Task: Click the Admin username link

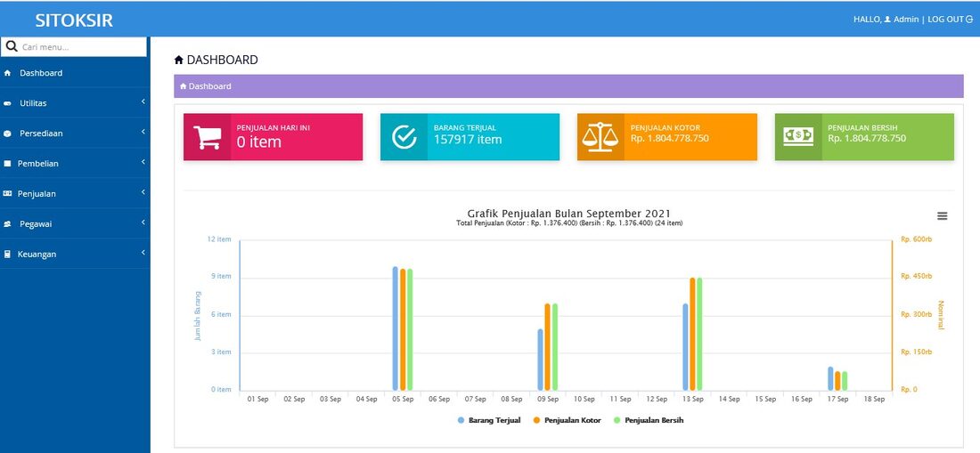Action: 906,20
